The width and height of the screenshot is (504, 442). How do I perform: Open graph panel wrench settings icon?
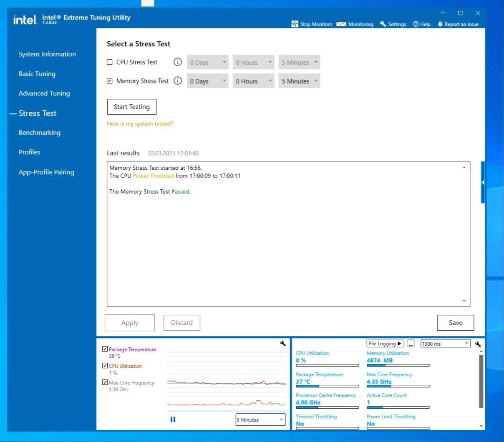point(283,344)
